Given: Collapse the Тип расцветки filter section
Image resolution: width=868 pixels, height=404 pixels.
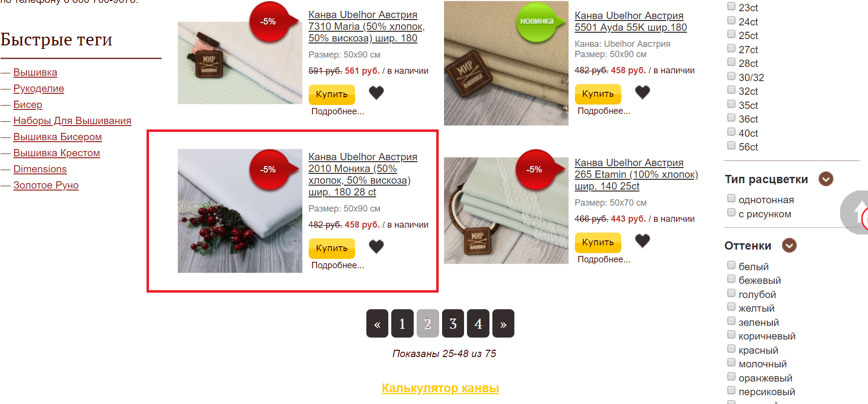Looking at the screenshot, I should 826,179.
